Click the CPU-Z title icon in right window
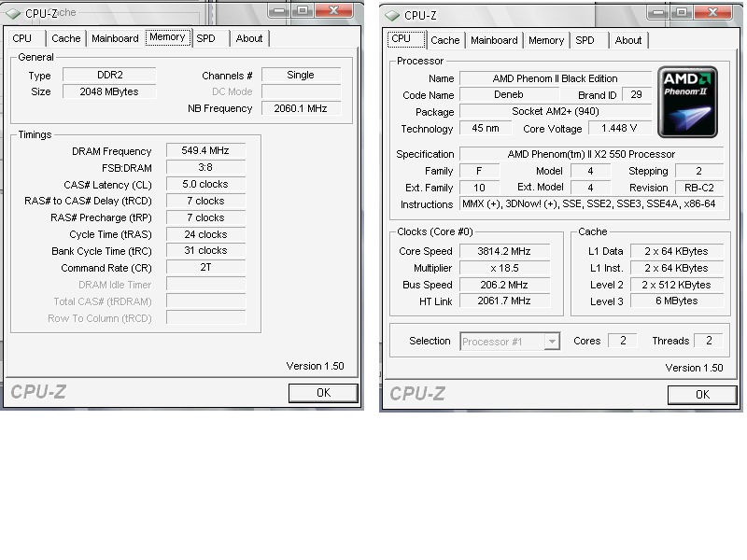 (x=392, y=16)
